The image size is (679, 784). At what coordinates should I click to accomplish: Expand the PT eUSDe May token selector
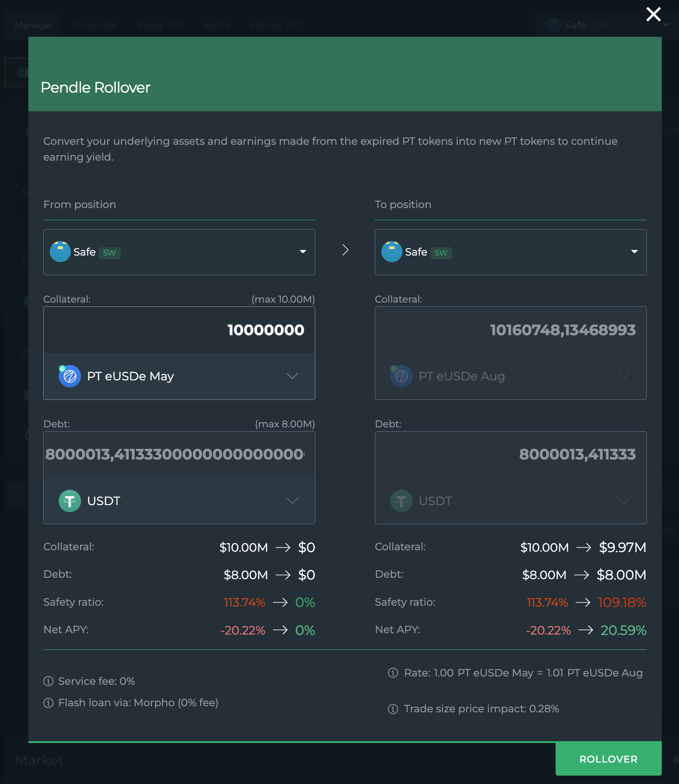(x=179, y=376)
